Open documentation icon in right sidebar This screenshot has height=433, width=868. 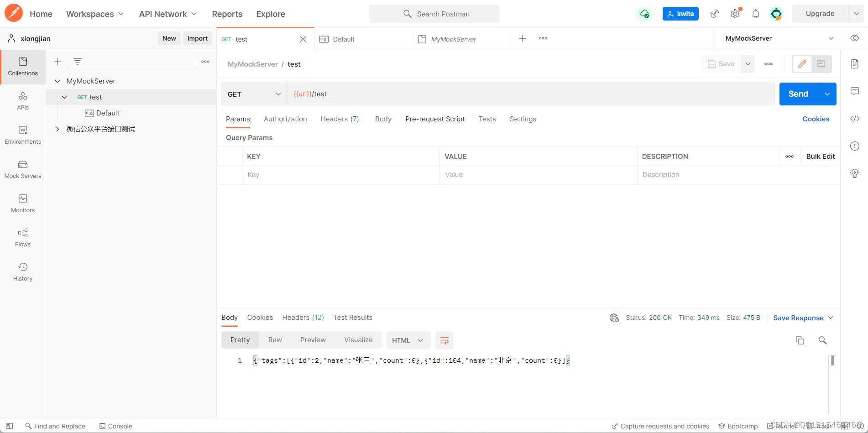click(855, 64)
